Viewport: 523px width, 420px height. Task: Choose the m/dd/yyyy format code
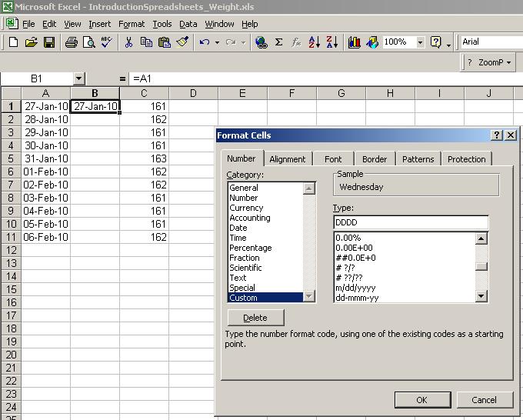coord(405,288)
